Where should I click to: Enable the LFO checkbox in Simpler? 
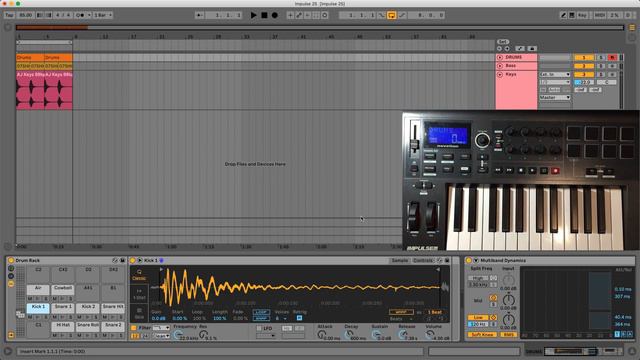[x=259, y=328]
